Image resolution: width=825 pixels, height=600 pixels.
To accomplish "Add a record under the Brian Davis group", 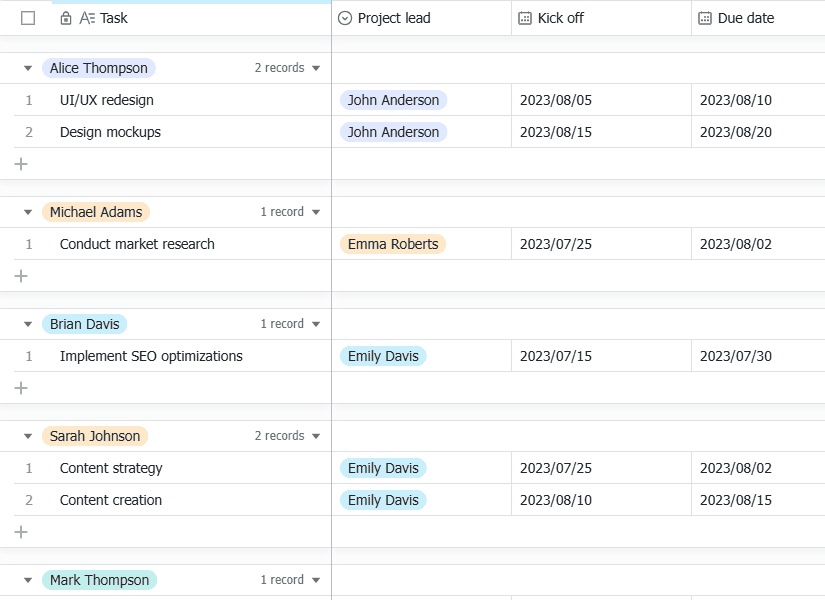I will (x=21, y=388).
